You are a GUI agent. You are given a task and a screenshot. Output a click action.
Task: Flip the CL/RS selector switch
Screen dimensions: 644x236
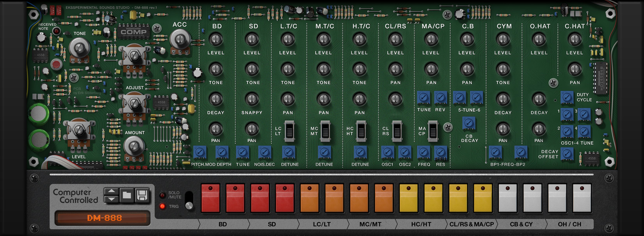pyautogui.click(x=397, y=131)
